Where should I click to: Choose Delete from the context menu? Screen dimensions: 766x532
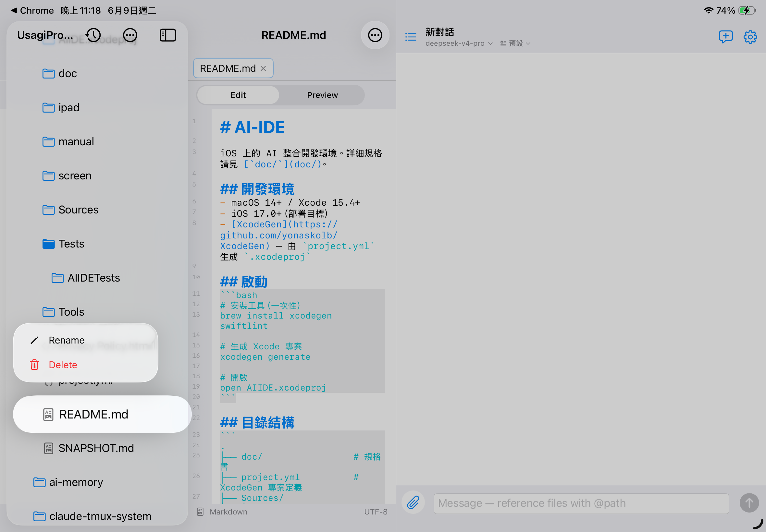86,365
